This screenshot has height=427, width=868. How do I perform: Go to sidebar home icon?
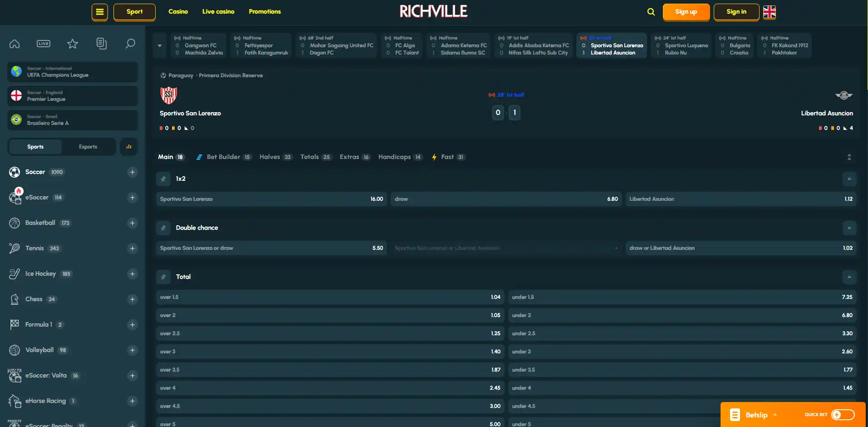click(x=15, y=44)
